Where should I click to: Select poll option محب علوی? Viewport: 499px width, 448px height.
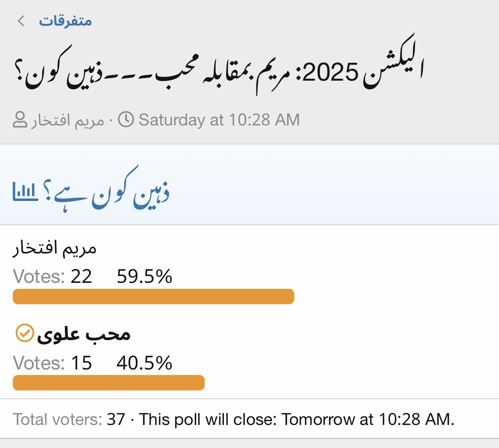84,334
